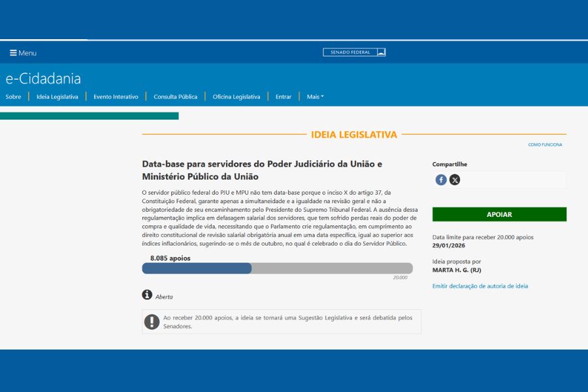Share the idea on Facebook
Viewport: 588px width, 392px height.
(x=441, y=180)
